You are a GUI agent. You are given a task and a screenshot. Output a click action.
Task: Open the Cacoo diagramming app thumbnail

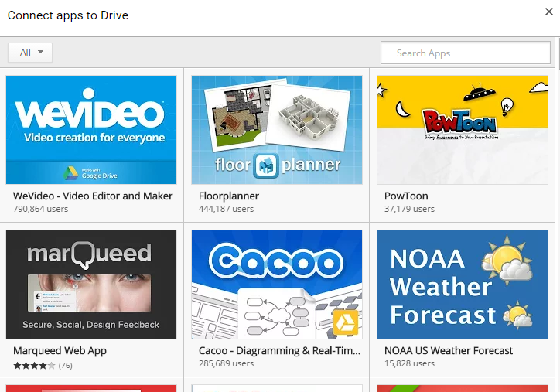click(277, 285)
